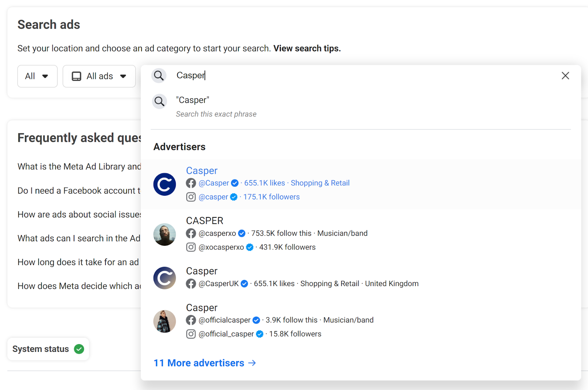This screenshot has width=588, height=390.
Task: Click the officialcasper profile picture
Action: [164, 321]
